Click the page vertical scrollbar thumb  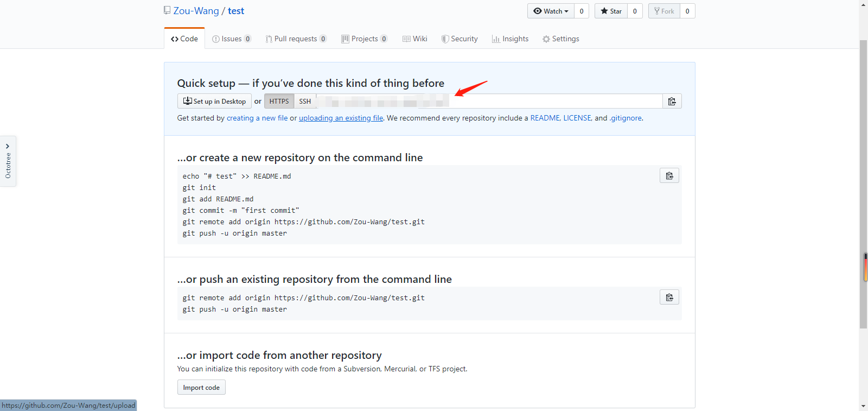tap(863, 185)
